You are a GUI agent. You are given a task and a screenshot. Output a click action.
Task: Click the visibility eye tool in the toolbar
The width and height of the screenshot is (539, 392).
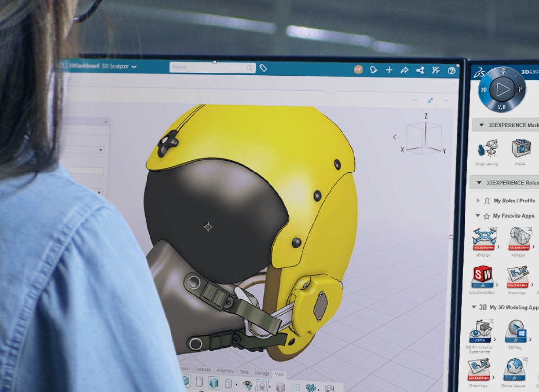click(x=247, y=384)
